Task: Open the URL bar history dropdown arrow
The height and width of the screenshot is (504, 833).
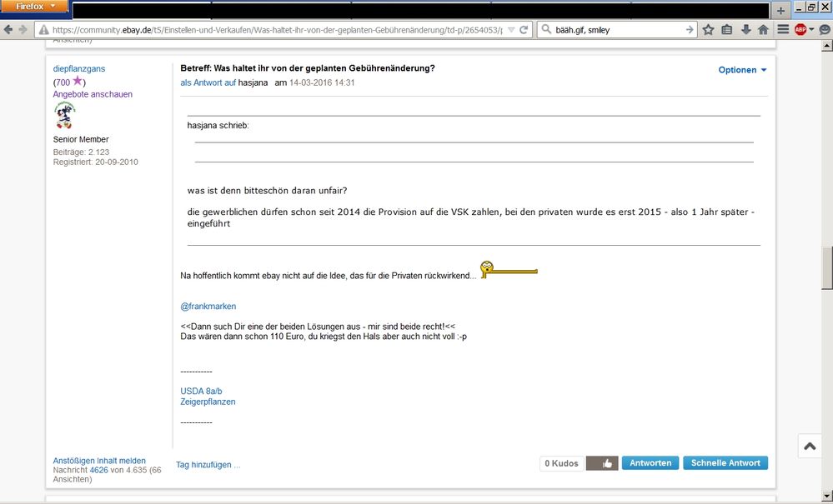Action: [x=510, y=29]
